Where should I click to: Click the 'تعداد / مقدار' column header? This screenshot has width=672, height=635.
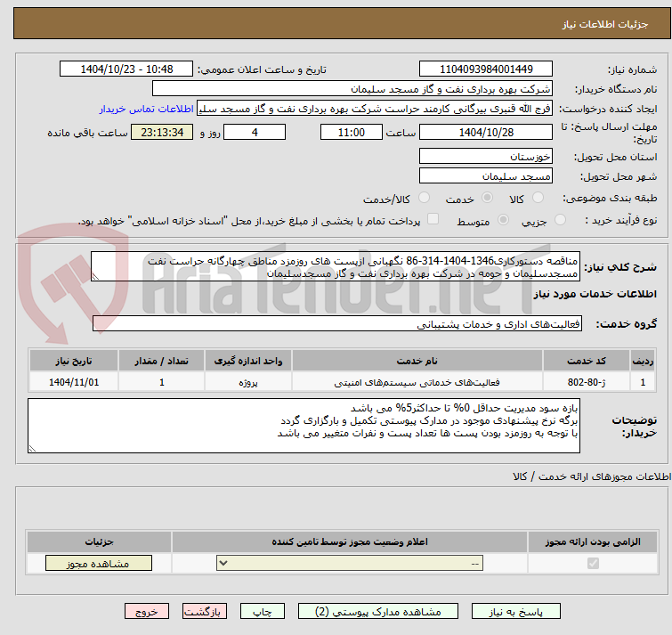click(x=162, y=361)
